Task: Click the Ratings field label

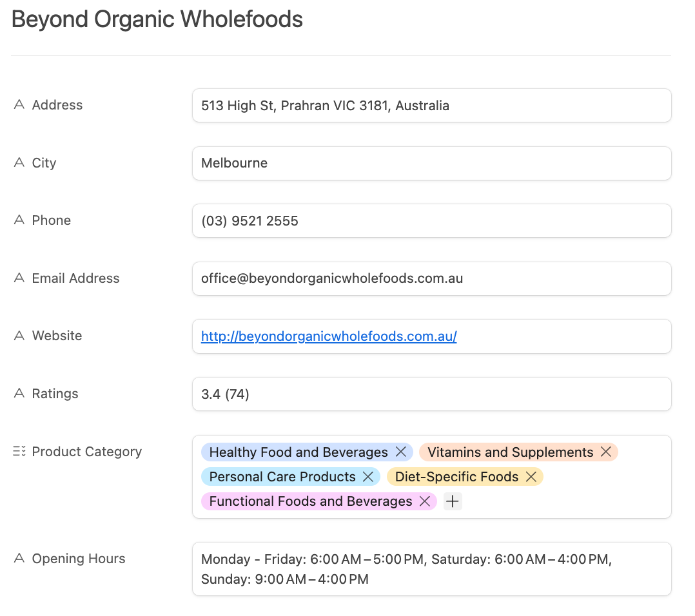Action: coord(55,394)
